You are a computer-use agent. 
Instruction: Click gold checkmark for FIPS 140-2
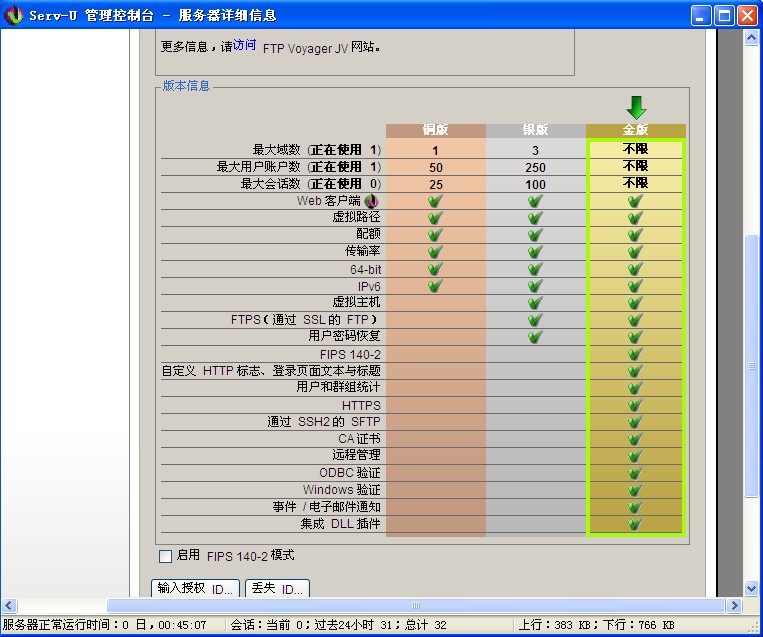point(635,354)
